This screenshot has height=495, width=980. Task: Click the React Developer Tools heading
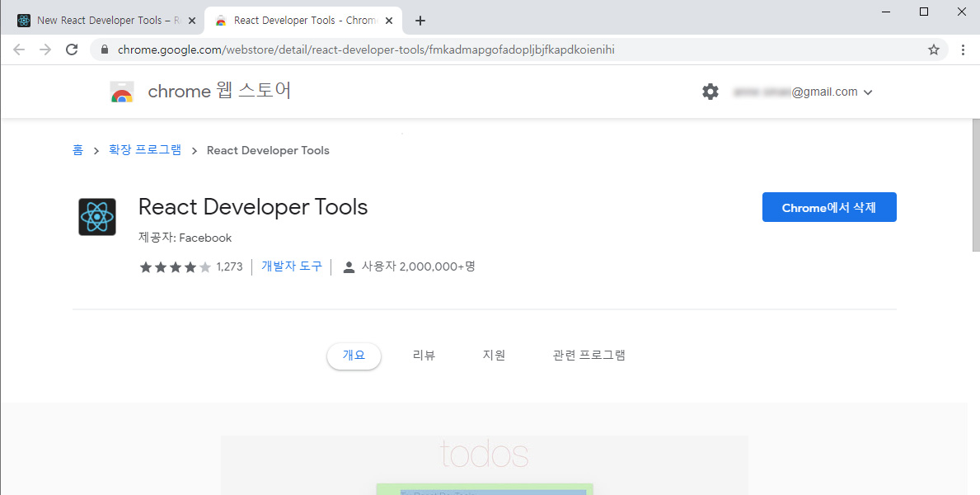(x=253, y=206)
